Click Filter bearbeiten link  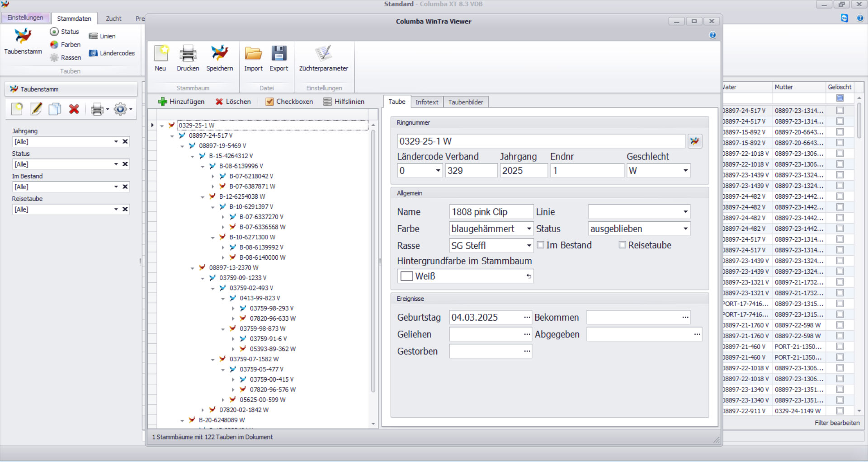click(x=837, y=423)
